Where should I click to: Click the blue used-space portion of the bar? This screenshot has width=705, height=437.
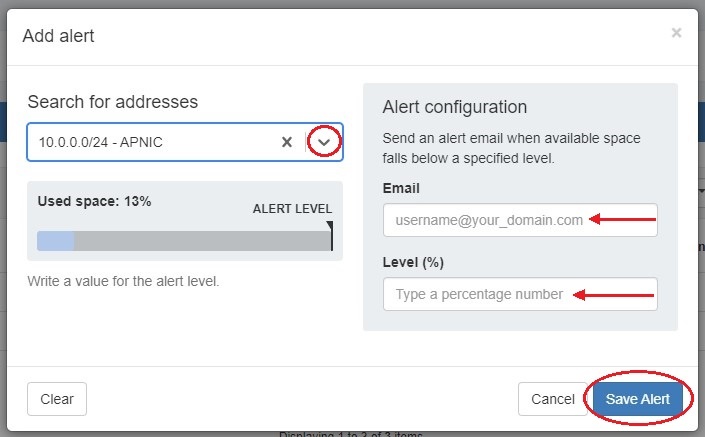(55, 241)
